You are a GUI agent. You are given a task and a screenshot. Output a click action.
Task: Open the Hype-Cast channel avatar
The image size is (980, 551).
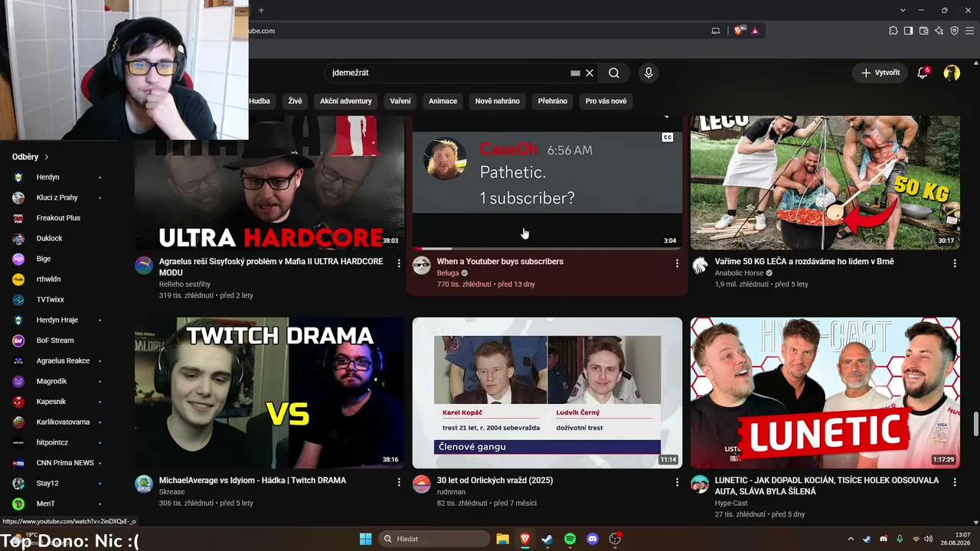pyautogui.click(x=700, y=484)
